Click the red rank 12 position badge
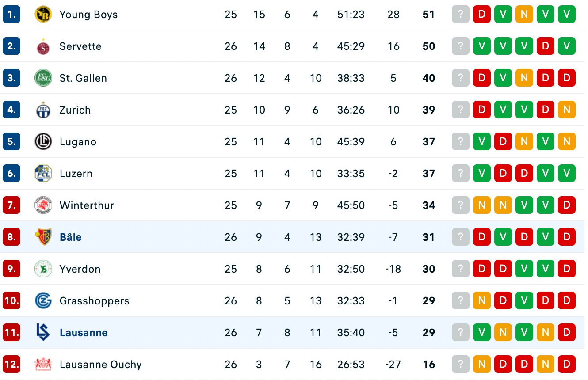 [x=11, y=364]
